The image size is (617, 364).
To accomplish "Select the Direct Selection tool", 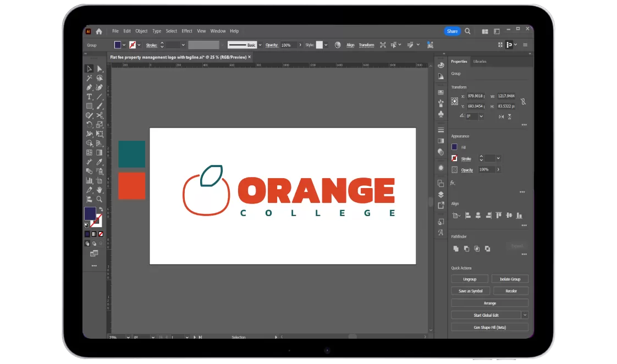I will pos(100,69).
